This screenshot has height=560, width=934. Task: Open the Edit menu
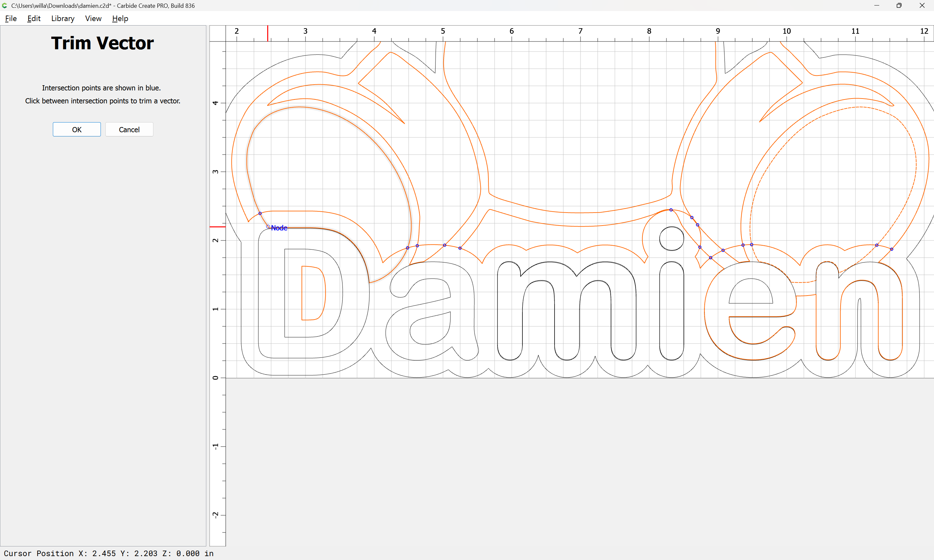pos(34,18)
